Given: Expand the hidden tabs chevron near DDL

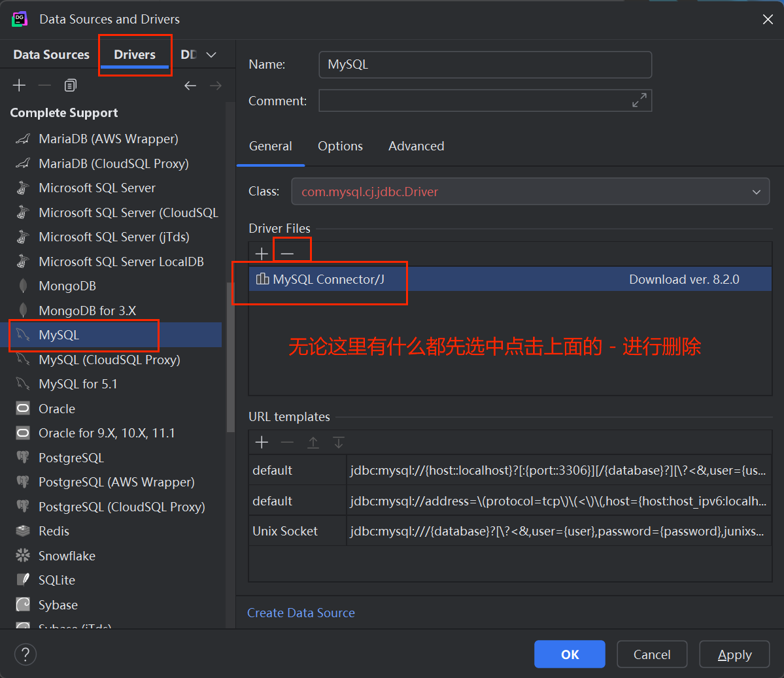Looking at the screenshot, I should (211, 54).
